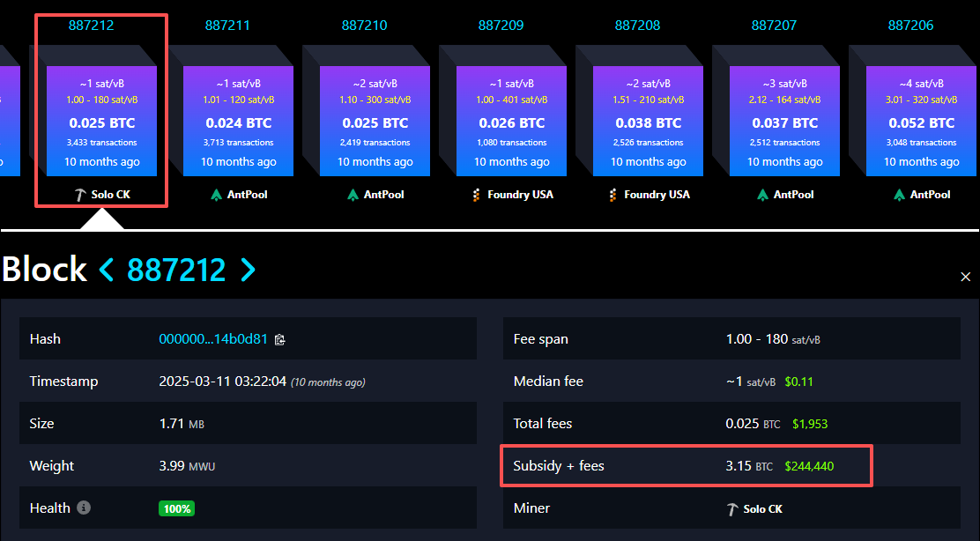Click Solo CK miner link in Miner row
Image resolution: width=980 pixels, height=541 pixels.
click(x=762, y=509)
